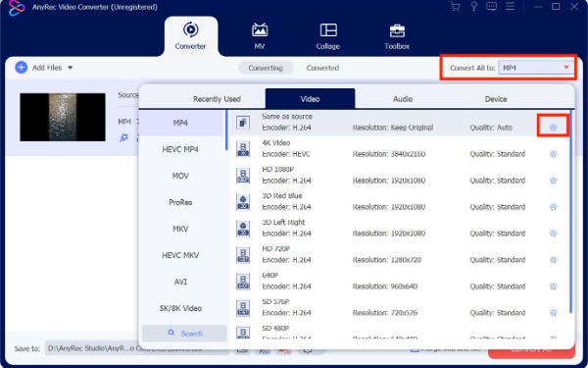Choose HEVC MKV in format list

click(180, 255)
